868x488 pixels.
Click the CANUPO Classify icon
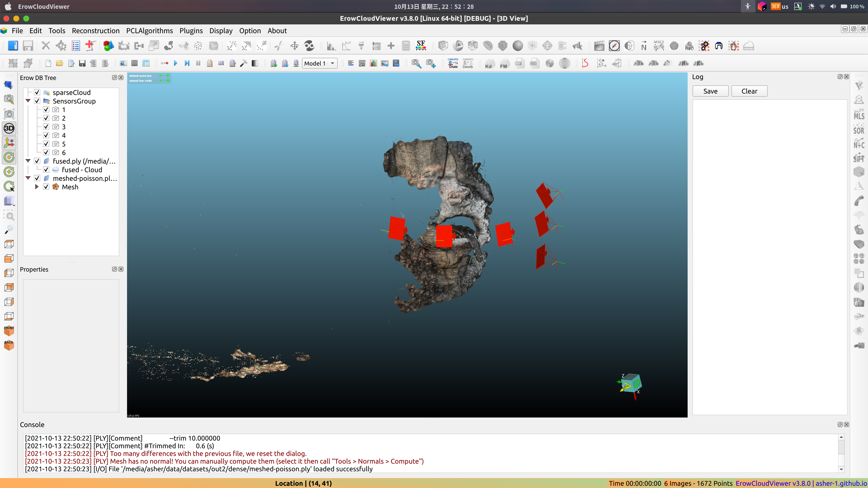[x=468, y=63]
